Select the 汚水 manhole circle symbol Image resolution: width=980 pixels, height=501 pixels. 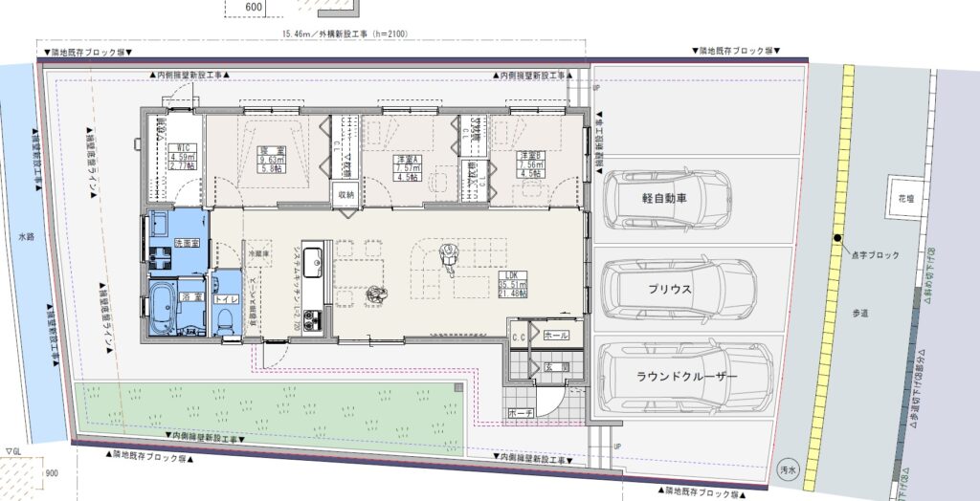point(788,469)
